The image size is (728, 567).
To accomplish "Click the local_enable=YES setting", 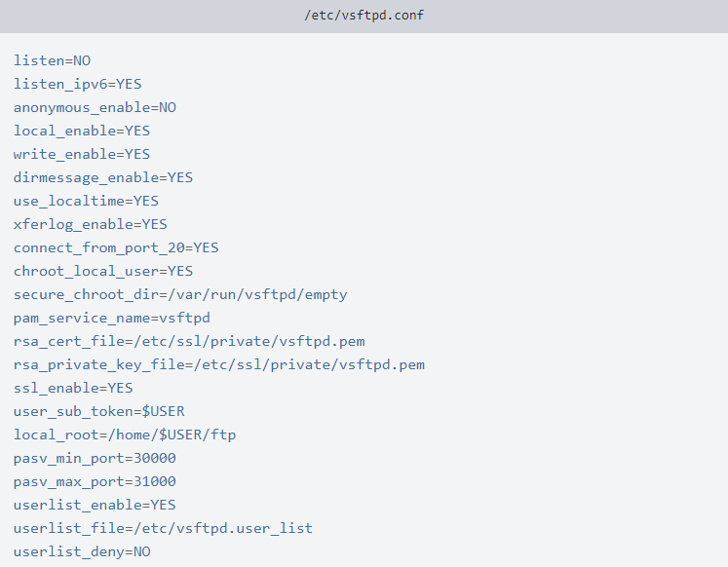I will pyautogui.click(x=82, y=131).
